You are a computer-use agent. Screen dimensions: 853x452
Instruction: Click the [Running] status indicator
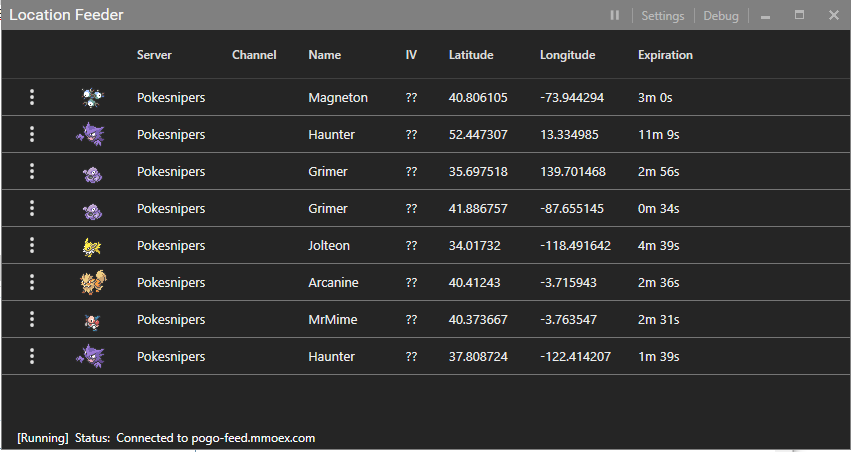(43, 438)
